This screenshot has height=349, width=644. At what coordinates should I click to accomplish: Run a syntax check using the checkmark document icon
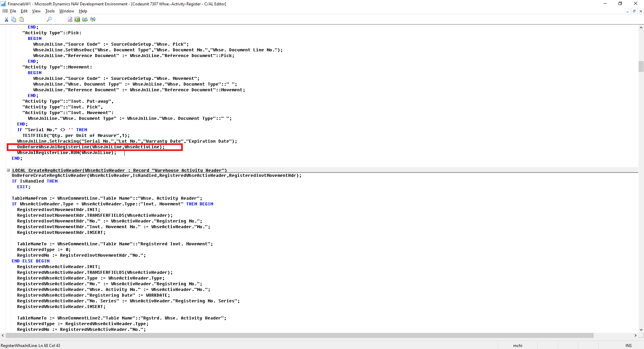pyautogui.click(x=70, y=19)
